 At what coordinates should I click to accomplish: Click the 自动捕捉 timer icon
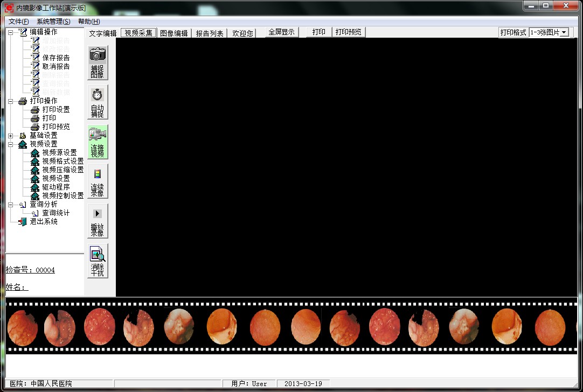(98, 95)
